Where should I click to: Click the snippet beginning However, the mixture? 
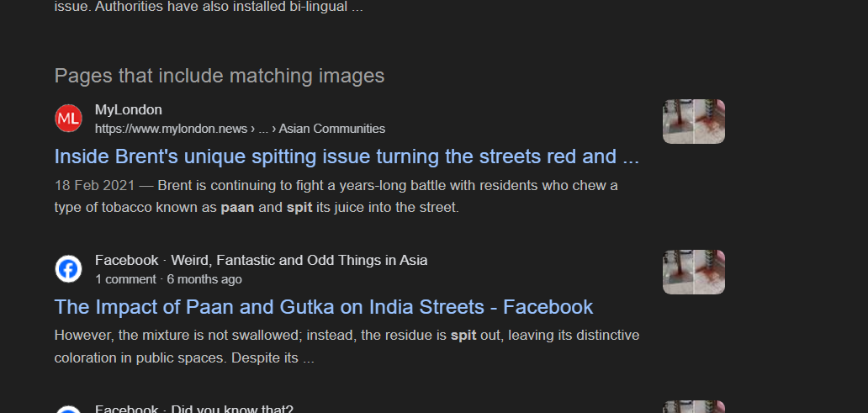point(347,347)
